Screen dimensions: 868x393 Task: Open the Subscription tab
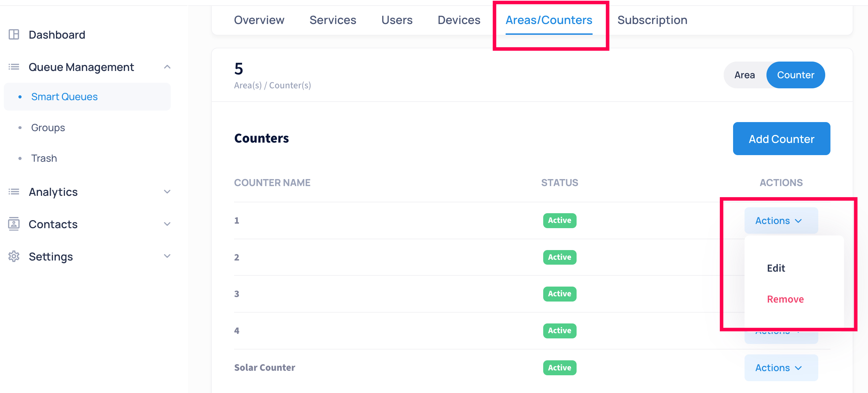pos(652,20)
